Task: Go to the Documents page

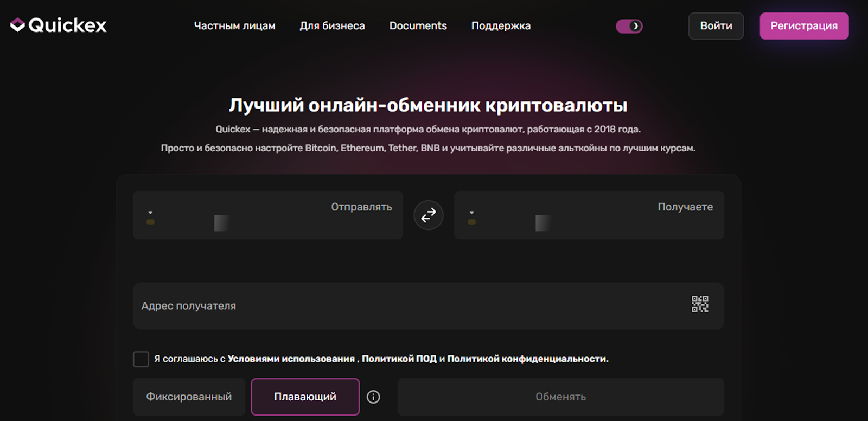Action: [418, 26]
